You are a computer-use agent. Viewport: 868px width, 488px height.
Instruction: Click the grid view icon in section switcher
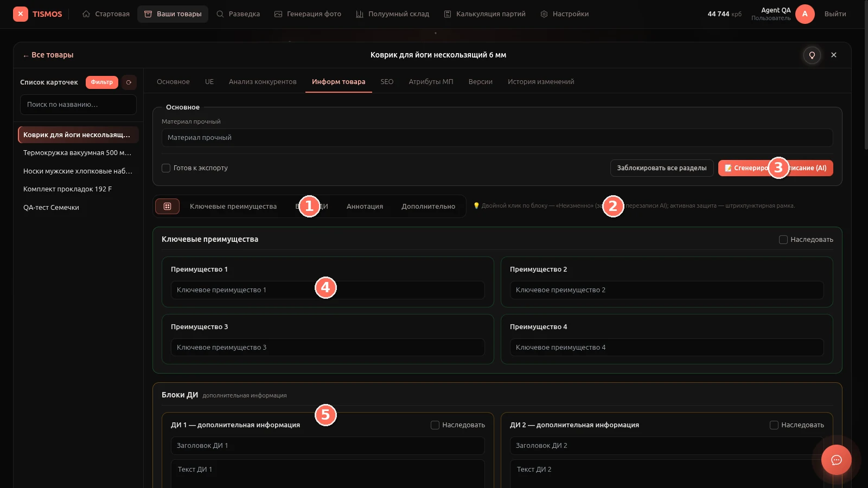(x=167, y=206)
